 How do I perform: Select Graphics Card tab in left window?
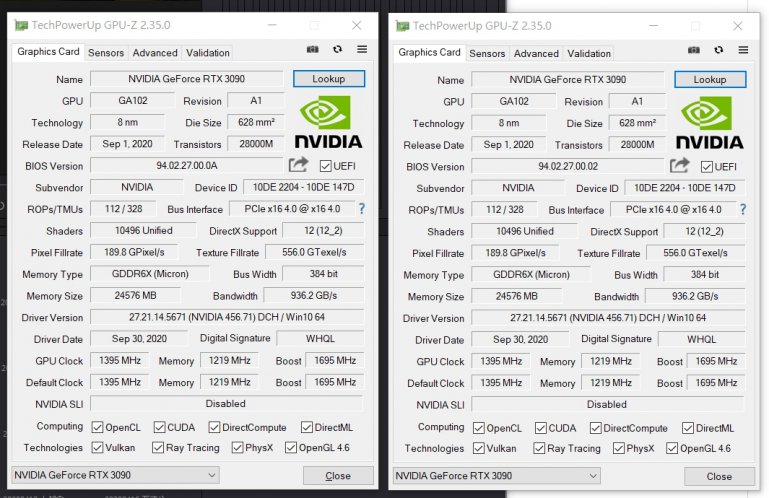pyautogui.click(x=48, y=52)
